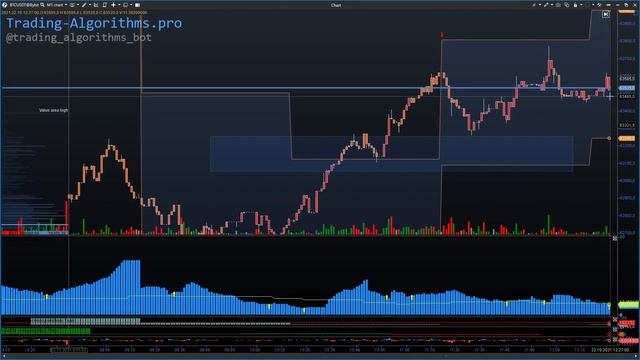Image resolution: width=640 pixels, height=360 pixels.
Task: Toggle the chart lock icon
Action: coord(576,5)
